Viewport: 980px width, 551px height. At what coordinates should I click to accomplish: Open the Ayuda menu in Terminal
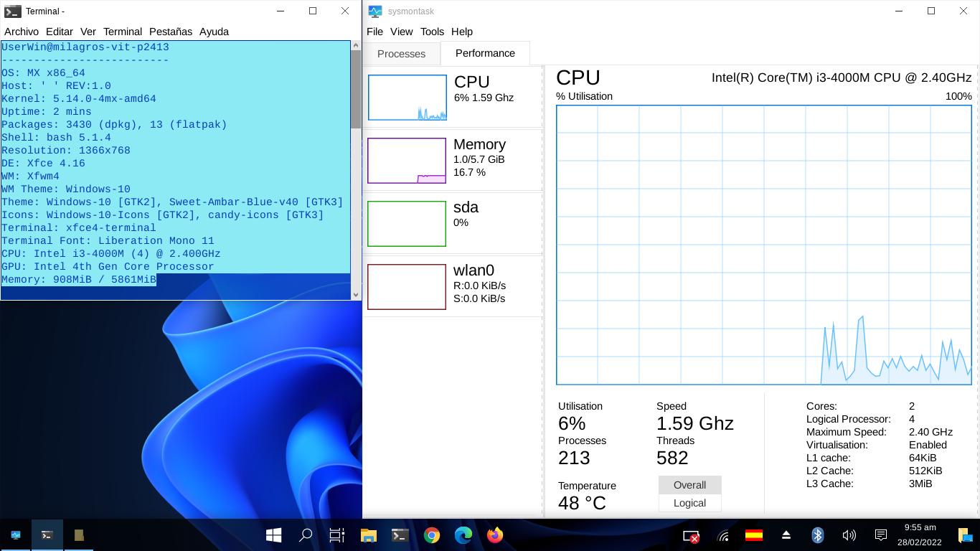(214, 32)
